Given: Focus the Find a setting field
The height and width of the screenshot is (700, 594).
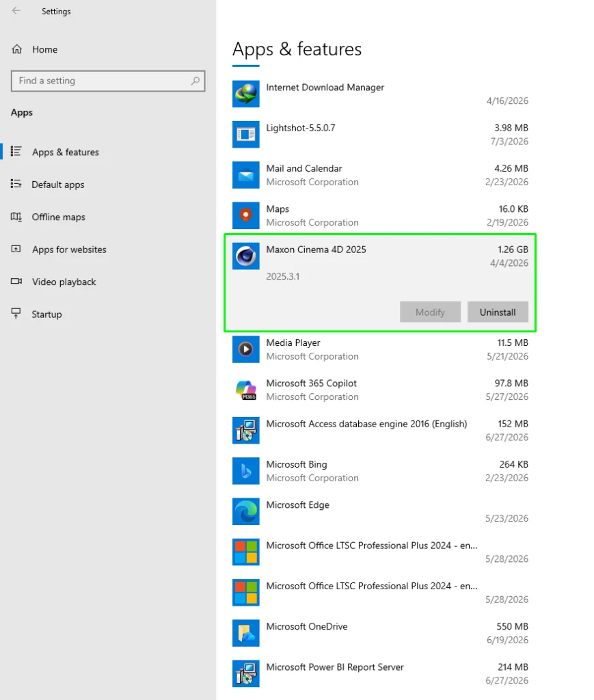Looking at the screenshot, I should [108, 81].
